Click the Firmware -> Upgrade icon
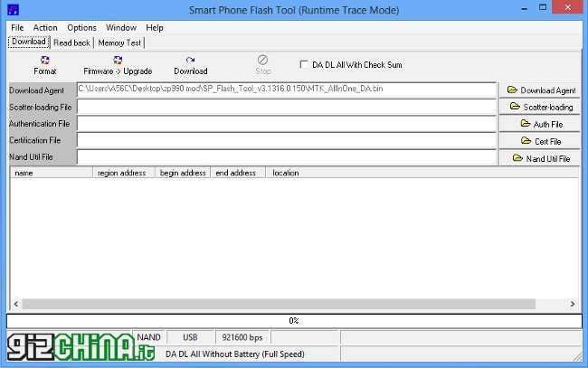588x368 pixels. (118, 61)
